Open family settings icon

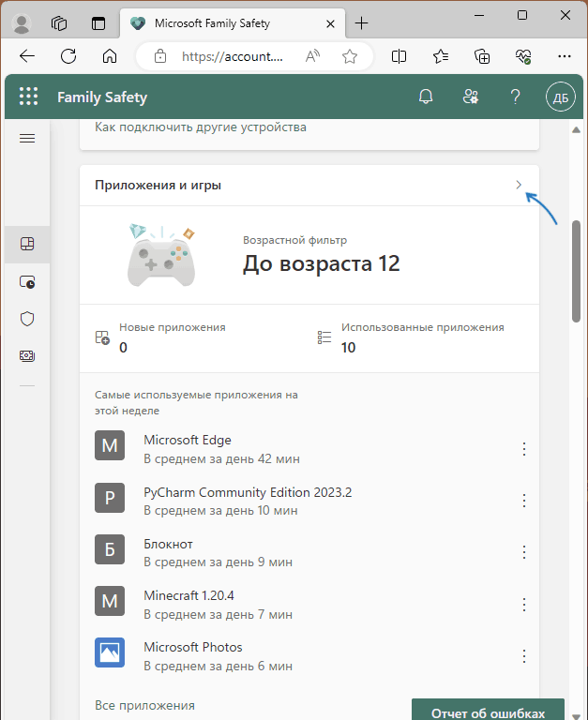pyautogui.click(x=471, y=97)
